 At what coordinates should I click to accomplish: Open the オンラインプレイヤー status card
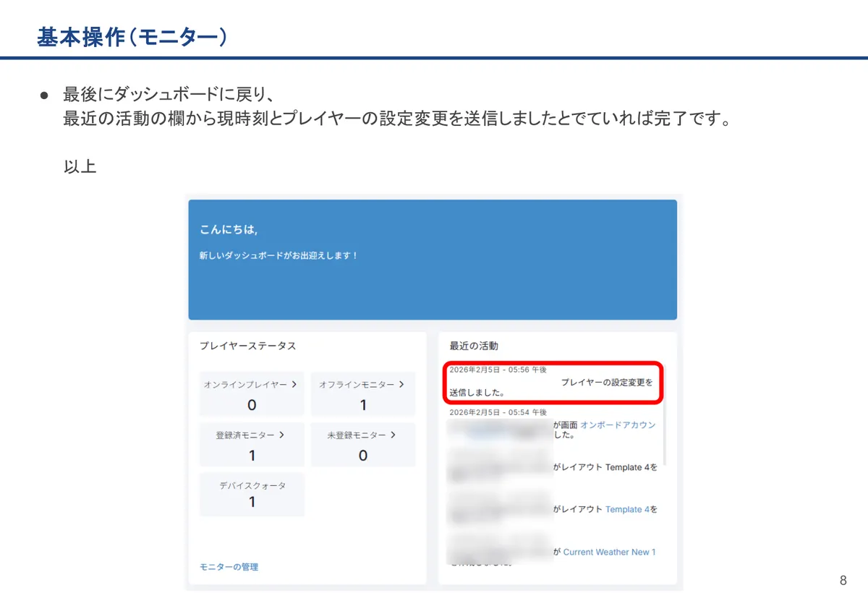pos(252,394)
